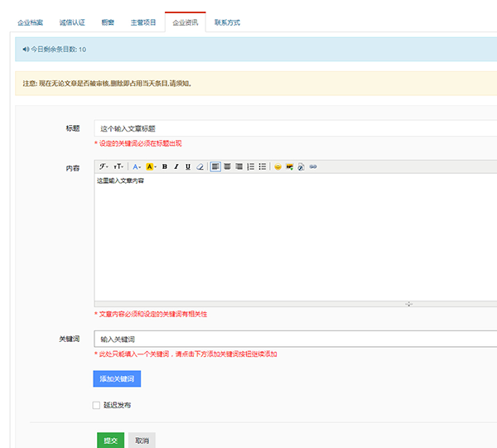
Task: Click the gray 取消 cancel button
Action: (142, 441)
